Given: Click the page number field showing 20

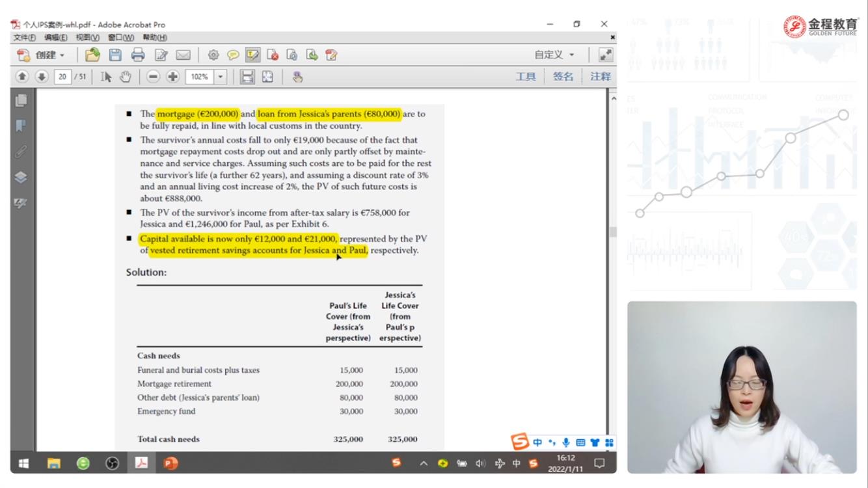Looking at the screenshot, I should click(x=63, y=77).
